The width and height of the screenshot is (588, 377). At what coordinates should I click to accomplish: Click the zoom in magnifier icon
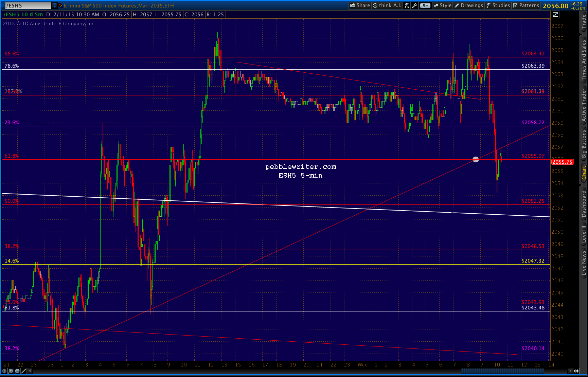point(11,371)
